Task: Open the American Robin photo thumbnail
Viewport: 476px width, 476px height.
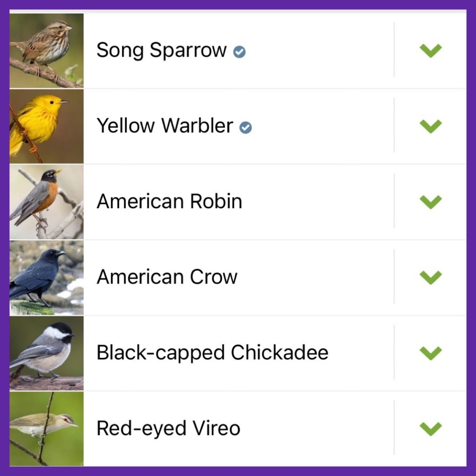Action: tap(46, 202)
